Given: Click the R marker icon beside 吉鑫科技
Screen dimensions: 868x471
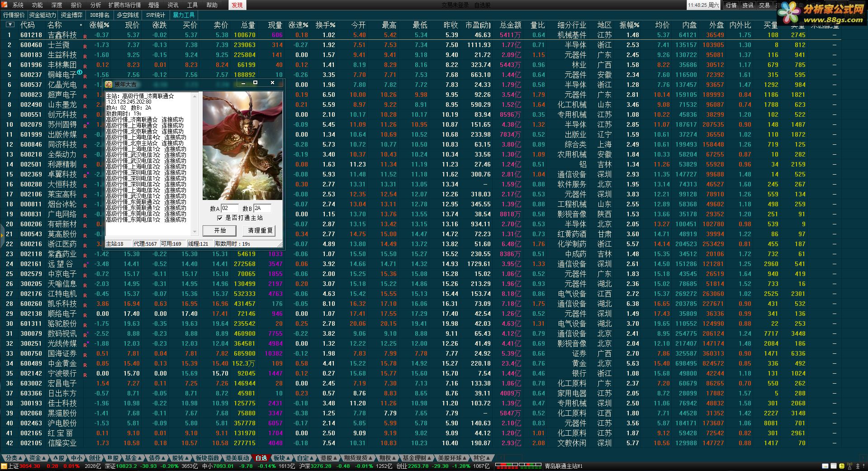Looking at the screenshot, I should 85,37.
